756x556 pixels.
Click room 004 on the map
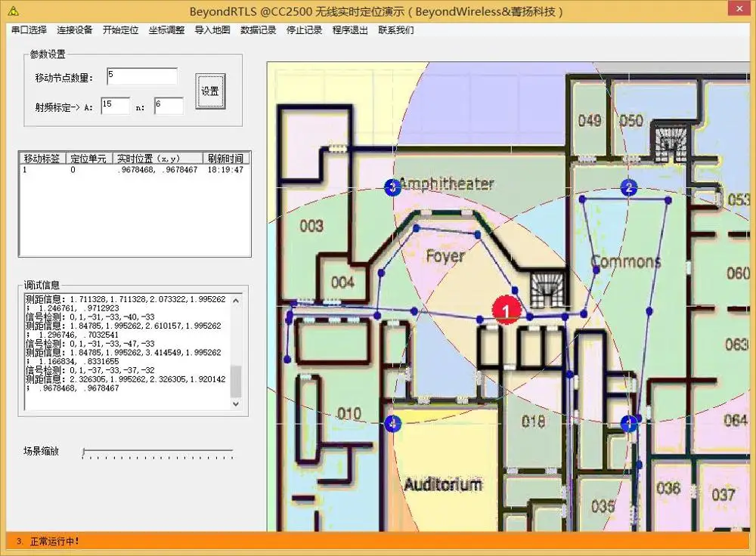tap(342, 282)
